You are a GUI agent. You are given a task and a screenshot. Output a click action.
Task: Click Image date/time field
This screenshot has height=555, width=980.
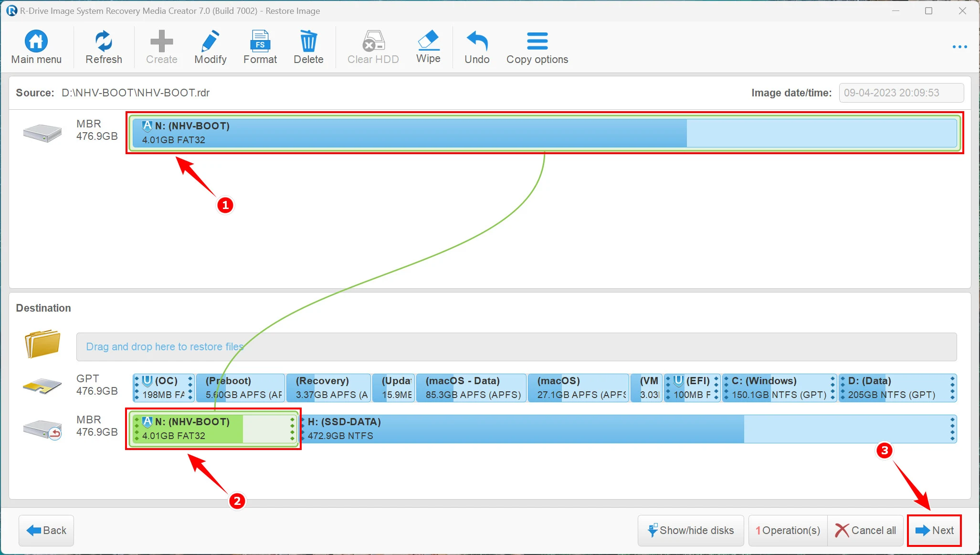click(901, 93)
